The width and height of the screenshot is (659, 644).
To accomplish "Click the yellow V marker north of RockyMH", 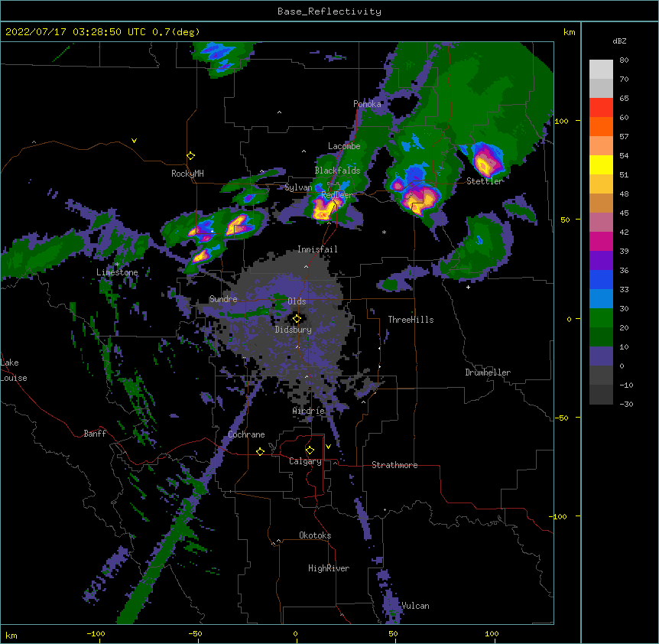I will point(134,141).
